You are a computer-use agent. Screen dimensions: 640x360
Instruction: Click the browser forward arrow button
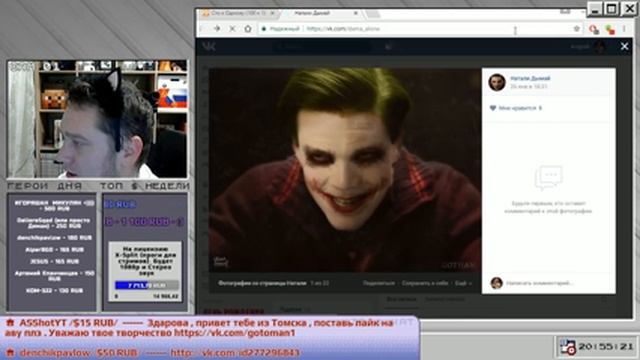click(217, 29)
